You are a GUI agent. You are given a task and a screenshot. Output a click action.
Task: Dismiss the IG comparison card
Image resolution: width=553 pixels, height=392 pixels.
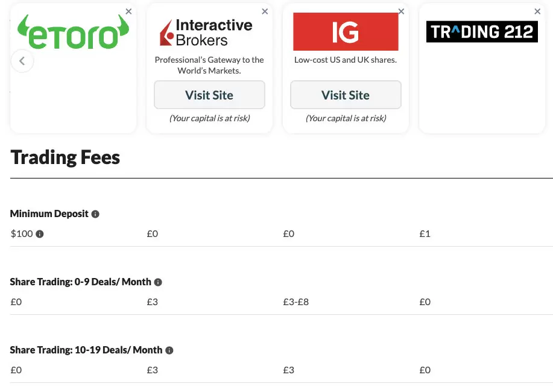coord(401,11)
